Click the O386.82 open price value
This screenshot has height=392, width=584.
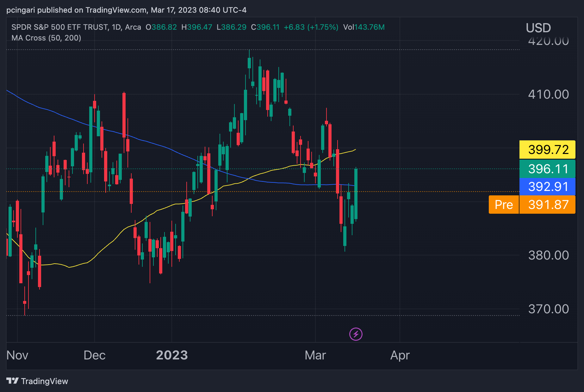[x=161, y=27]
